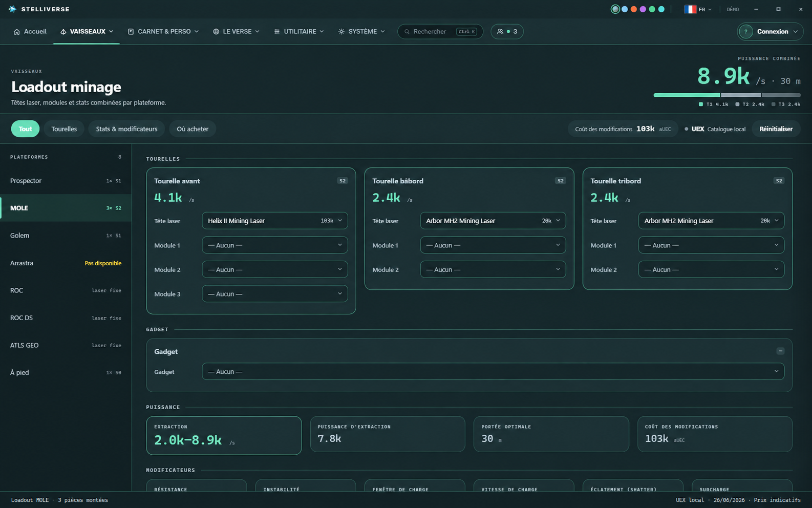Select the À pied platform

tap(66, 373)
